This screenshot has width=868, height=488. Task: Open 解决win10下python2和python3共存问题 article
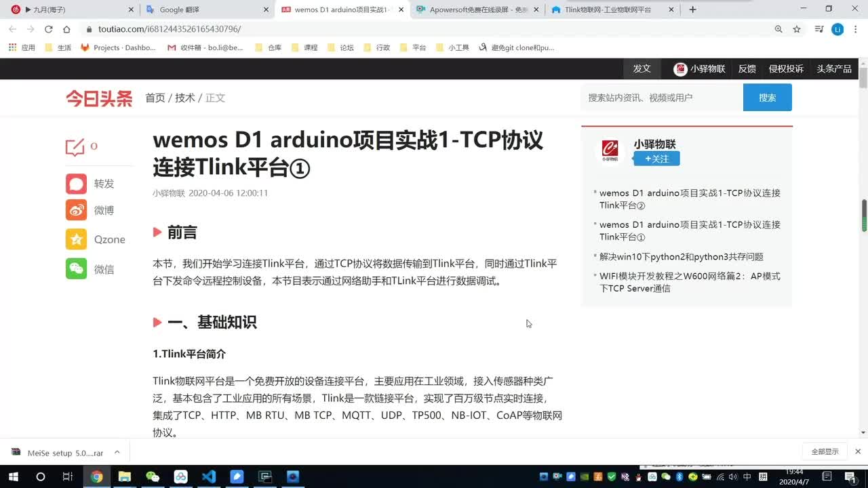pos(682,257)
